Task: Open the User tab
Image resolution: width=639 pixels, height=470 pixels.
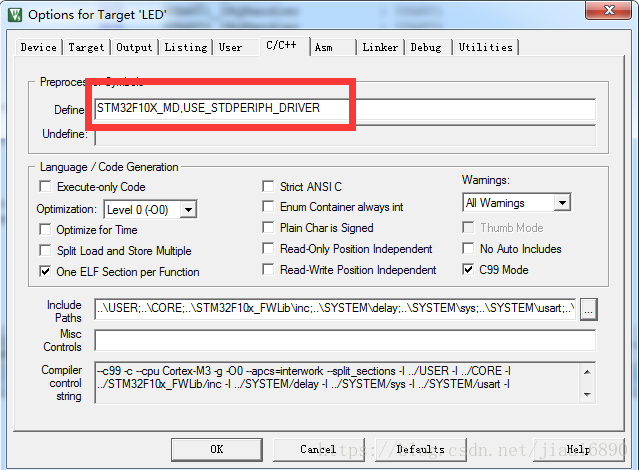Action: pos(230,47)
